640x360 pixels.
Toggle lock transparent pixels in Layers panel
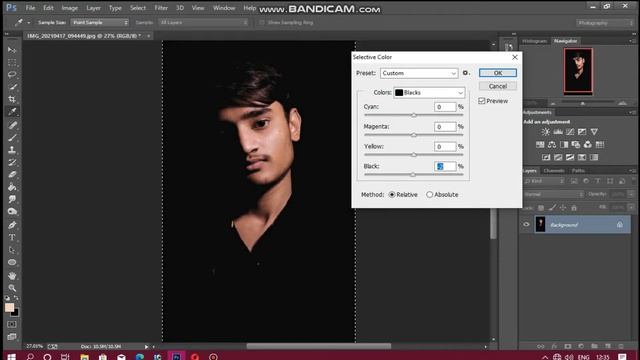point(540,208)
